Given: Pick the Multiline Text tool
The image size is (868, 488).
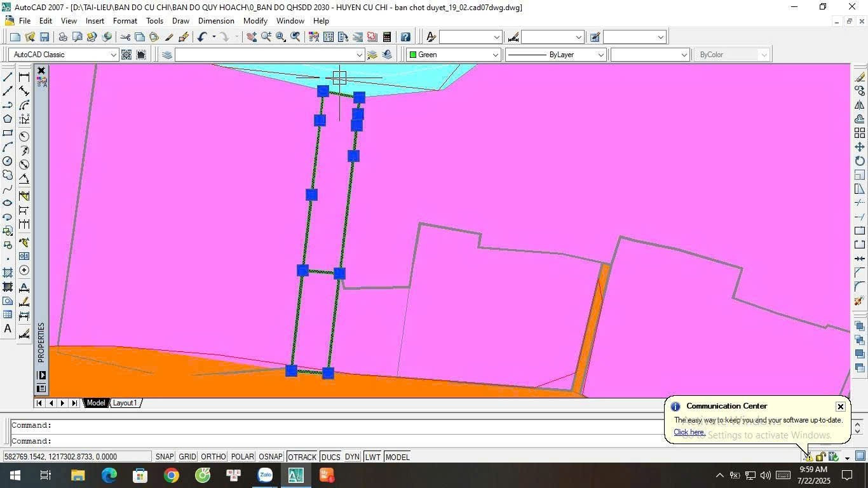Looking at the screenshot, I should point(8,329).
